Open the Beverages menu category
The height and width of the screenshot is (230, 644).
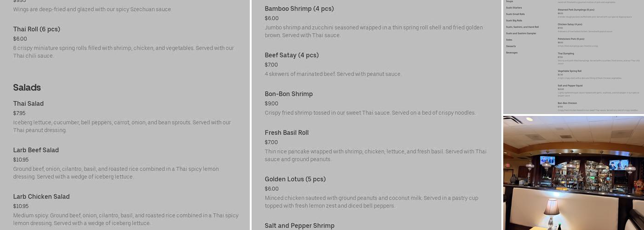[x=512, y=53]
